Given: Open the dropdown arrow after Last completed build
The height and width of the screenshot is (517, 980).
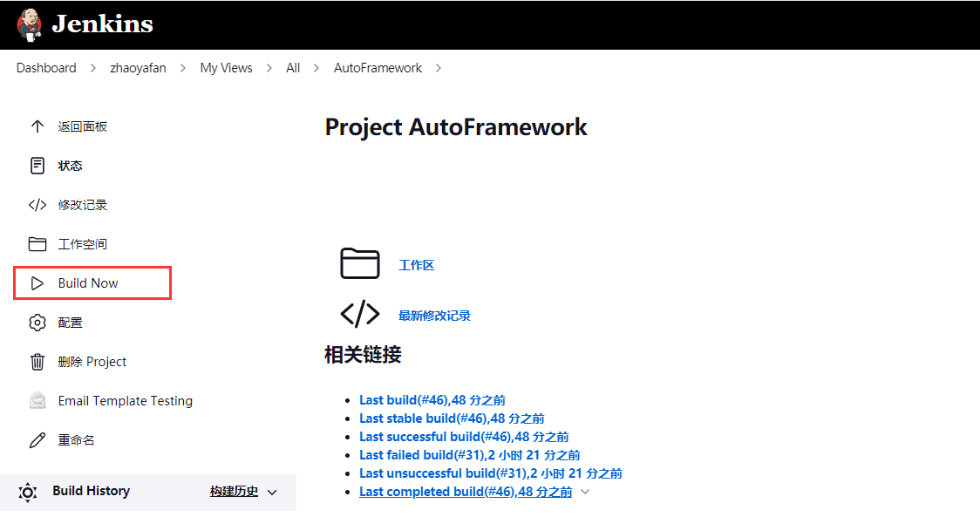Looking at the screenshot, I should [585, 492].
